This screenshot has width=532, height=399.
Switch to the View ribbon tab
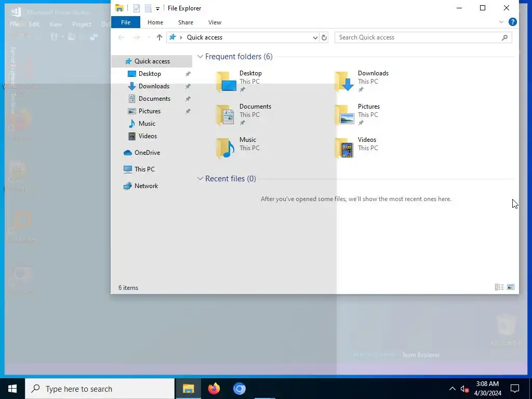215,22
